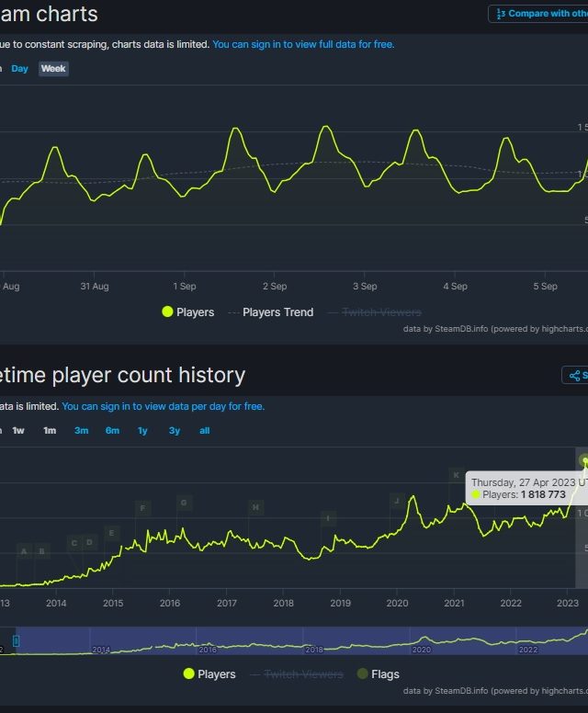Screen dimensions: 588x713
Task: Select the Day range tab
Action: coord(19,69)
